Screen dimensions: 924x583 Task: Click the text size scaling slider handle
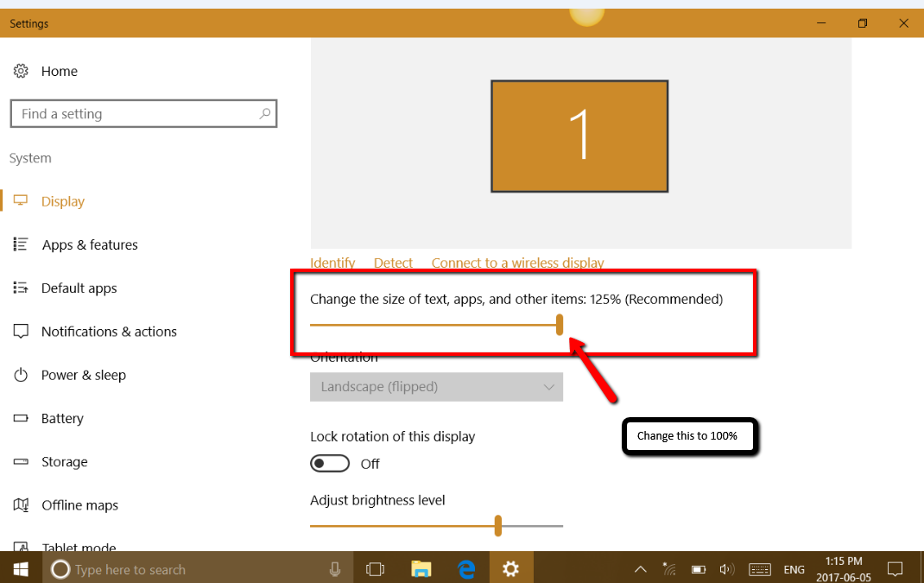click(x=560, y=325)
